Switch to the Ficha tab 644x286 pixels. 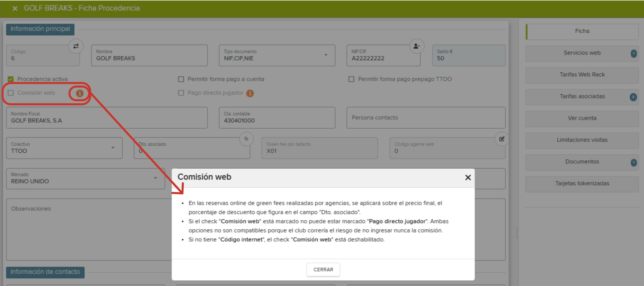pos(582,32)
